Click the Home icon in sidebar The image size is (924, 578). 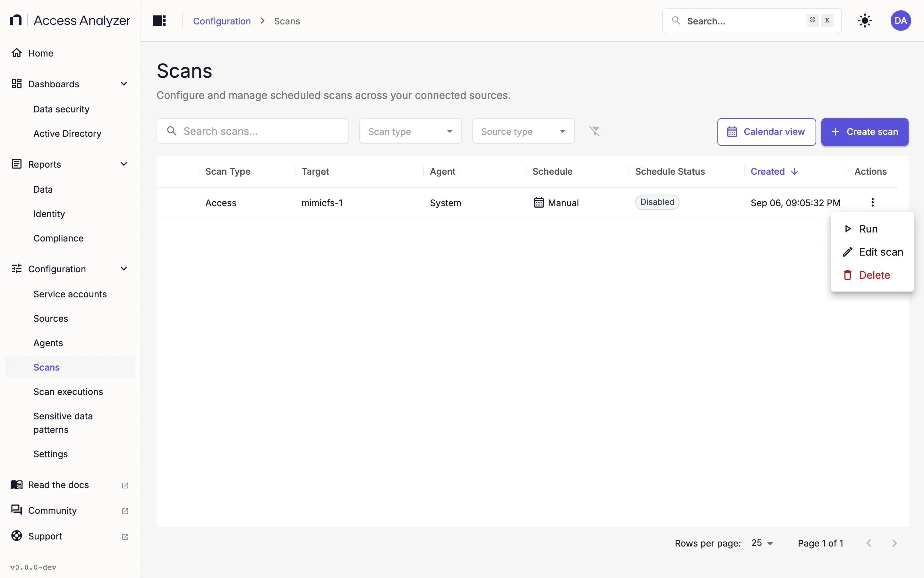16,53
